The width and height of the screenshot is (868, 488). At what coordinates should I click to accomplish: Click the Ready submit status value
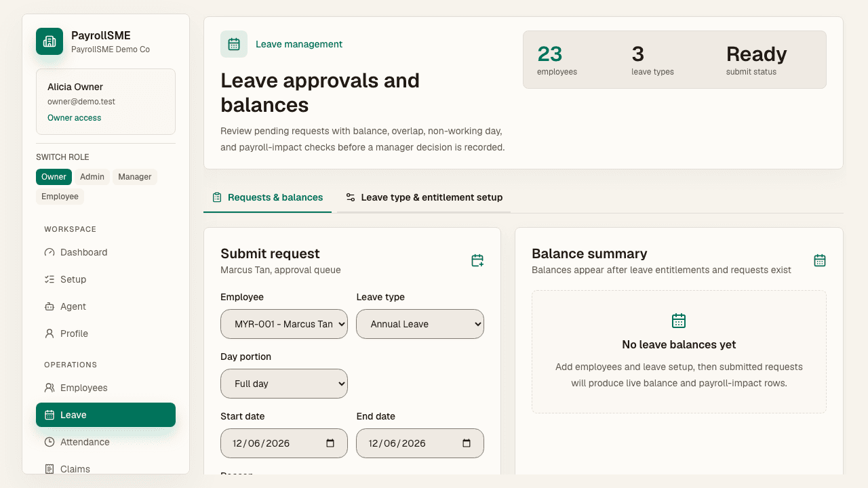[756, 54]
